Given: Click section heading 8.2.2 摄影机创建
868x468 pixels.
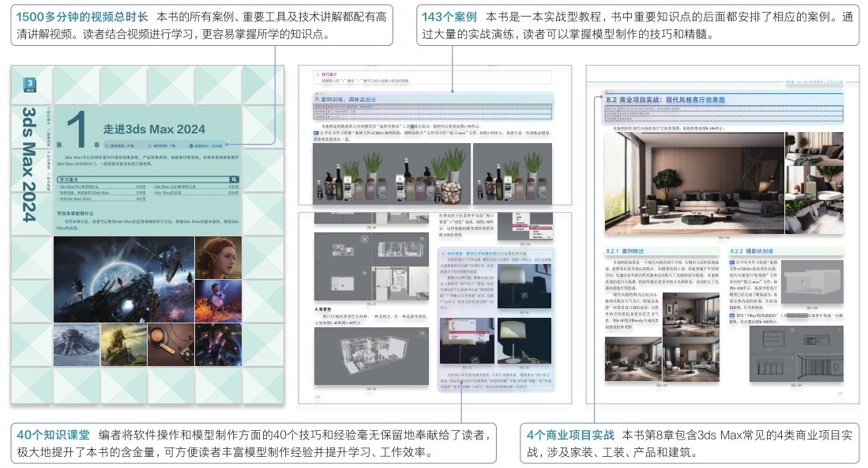Looking at the screenshot, I should click(x=751, y=251).
